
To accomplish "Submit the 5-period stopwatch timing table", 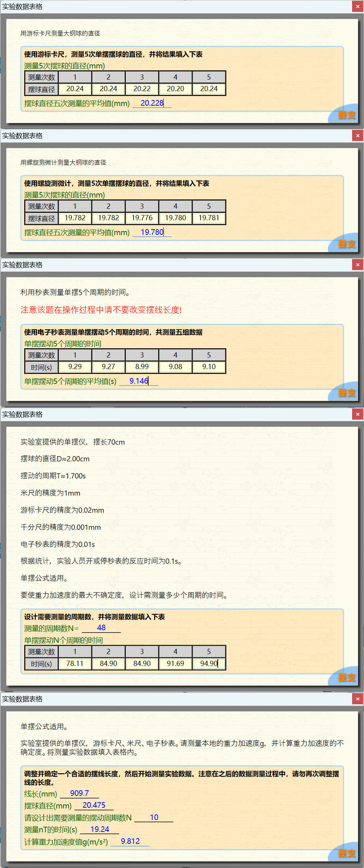I will [x=347, y=393].
